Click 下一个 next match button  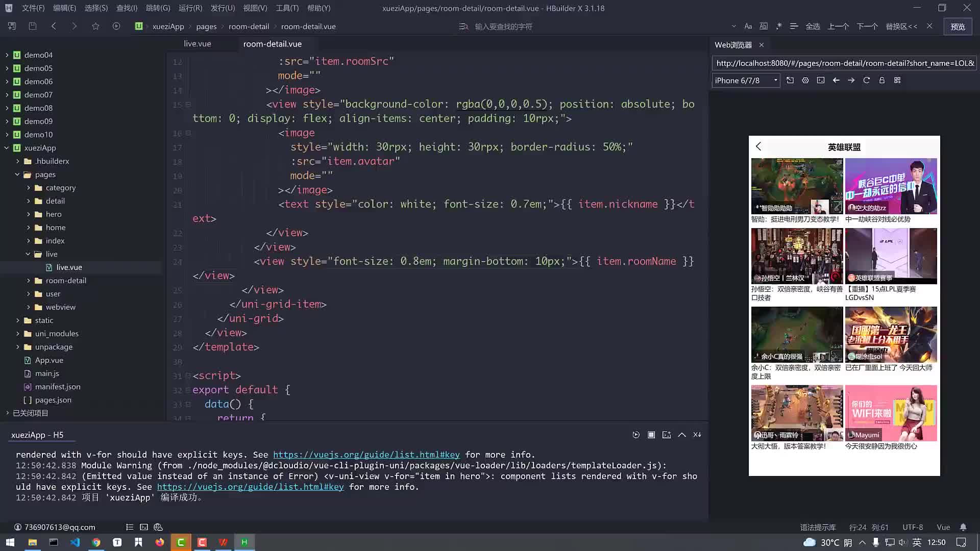tap(867, 27)
